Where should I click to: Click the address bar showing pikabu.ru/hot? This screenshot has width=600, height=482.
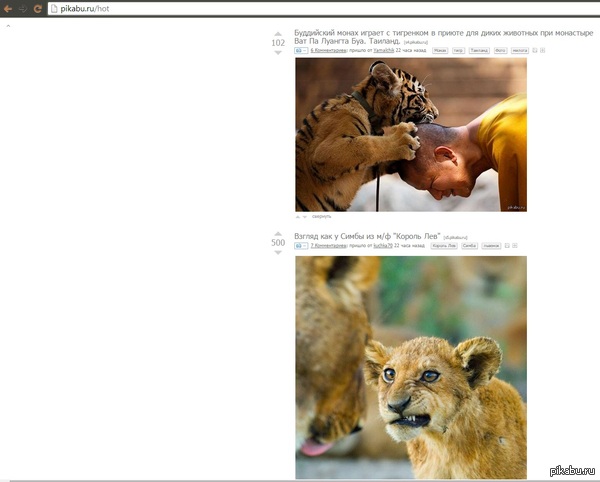pyautogui.click(x=324, y=8)
